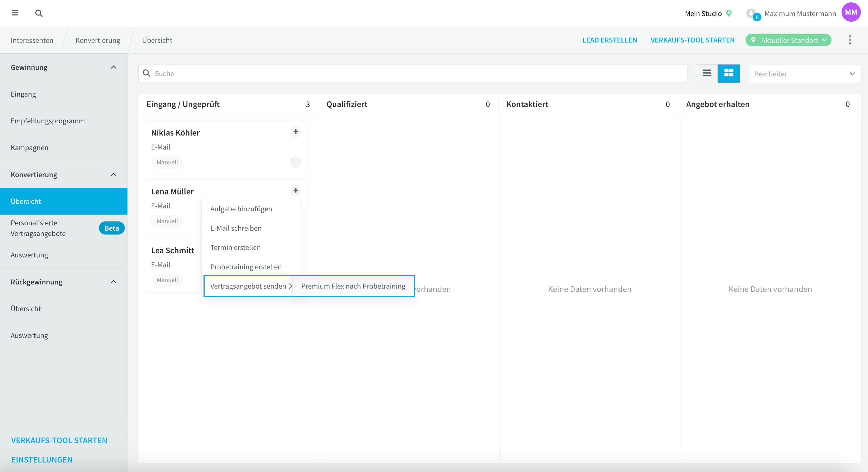Switch to board grid view

pyautogui.click(x=728, y=73)
